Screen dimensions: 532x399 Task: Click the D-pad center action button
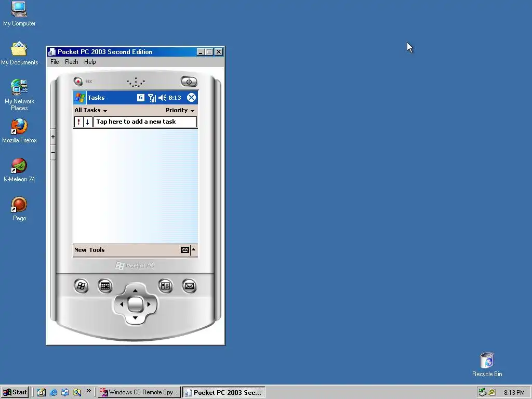tap(136, 304)
